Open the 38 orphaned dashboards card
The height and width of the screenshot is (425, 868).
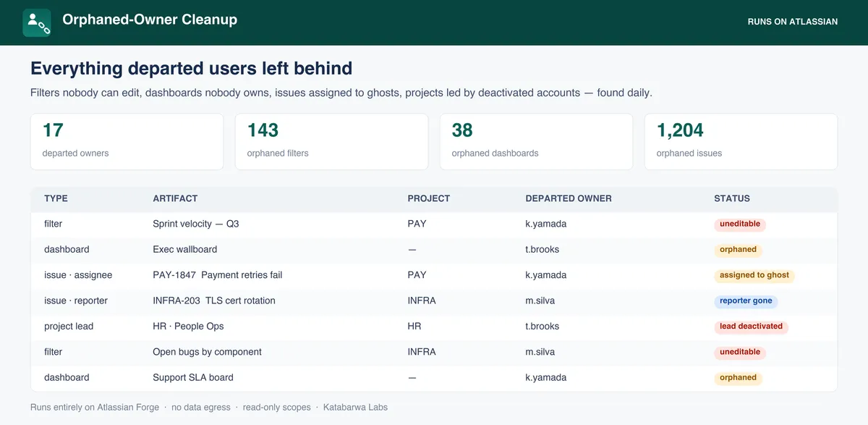coord(536,141)
